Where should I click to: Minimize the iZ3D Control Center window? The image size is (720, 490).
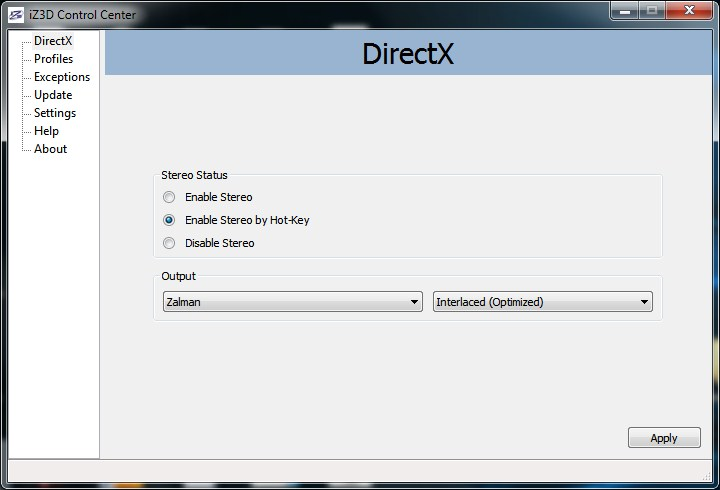[625, 10]
